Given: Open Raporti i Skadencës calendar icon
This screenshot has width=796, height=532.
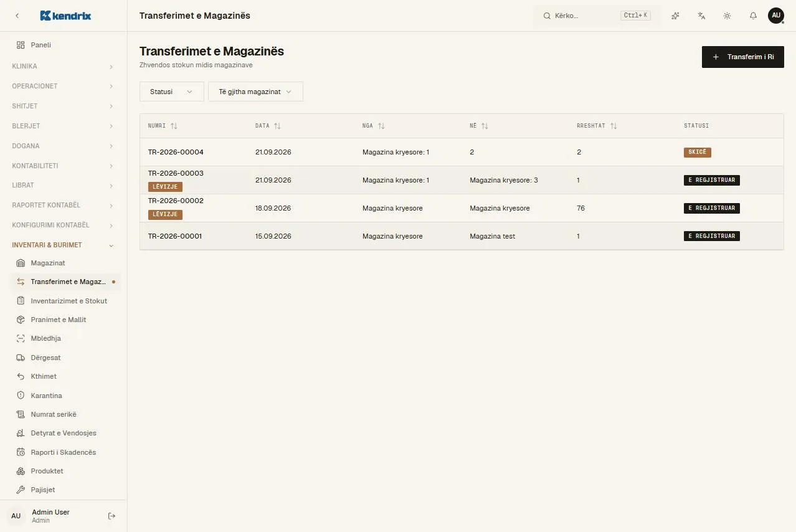Looking at the screenshot, I should (x=21, y=452).
